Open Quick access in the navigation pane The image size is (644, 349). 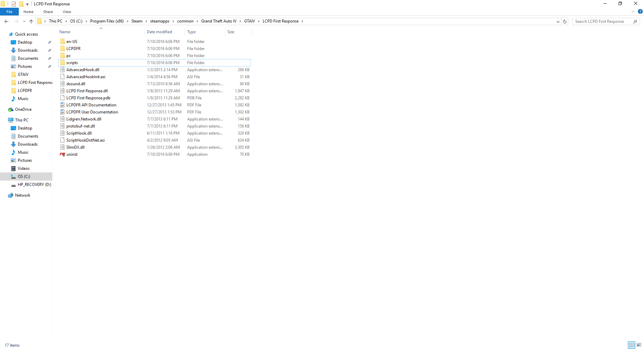tap(26, 34)
